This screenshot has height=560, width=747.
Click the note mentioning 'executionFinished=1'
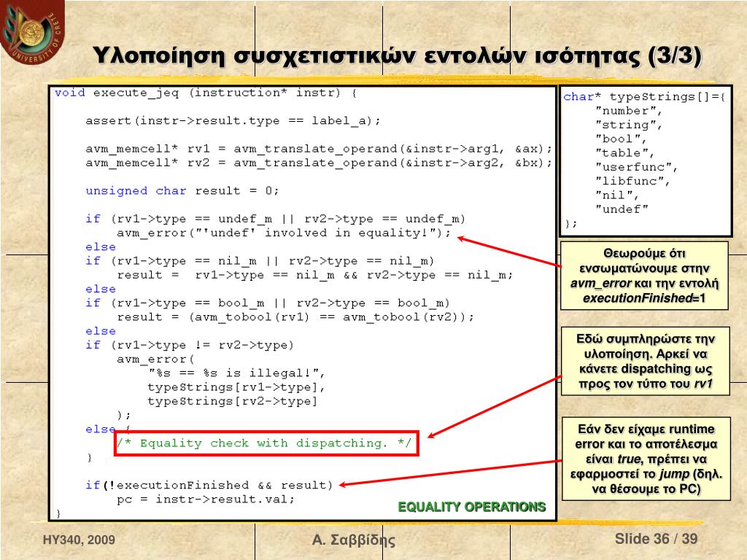coord(644,276)
